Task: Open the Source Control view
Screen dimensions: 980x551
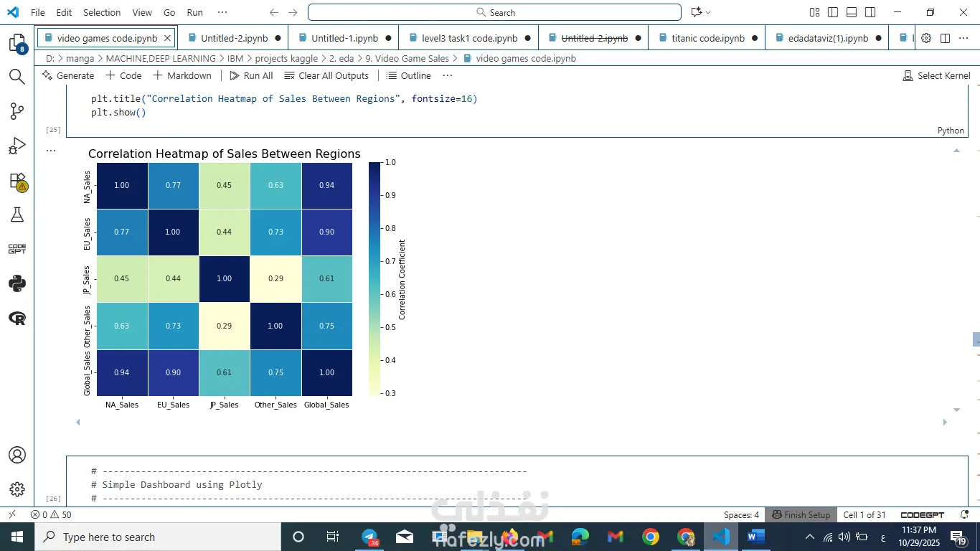Action: coord(17,111)
